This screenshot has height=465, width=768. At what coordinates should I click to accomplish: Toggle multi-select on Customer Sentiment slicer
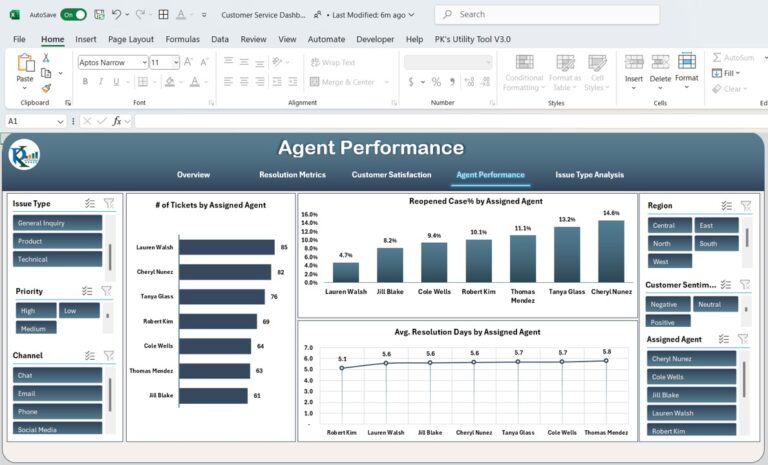(726, 284)
